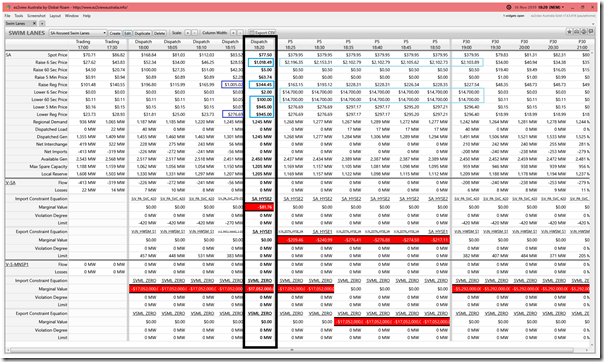
Task: Open the SA-focused Swim Lanes dropdown
Action: click(x=78, y=33)
